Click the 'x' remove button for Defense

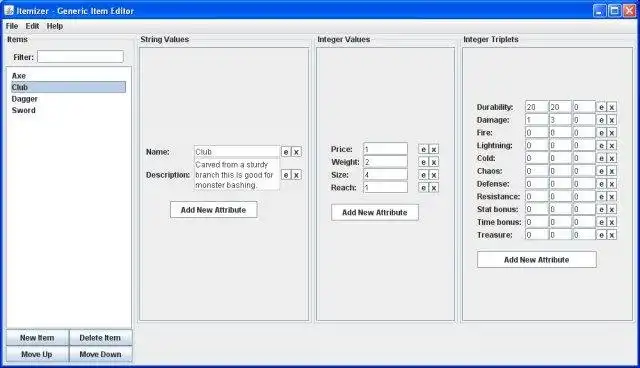click(x=612, y=184)
